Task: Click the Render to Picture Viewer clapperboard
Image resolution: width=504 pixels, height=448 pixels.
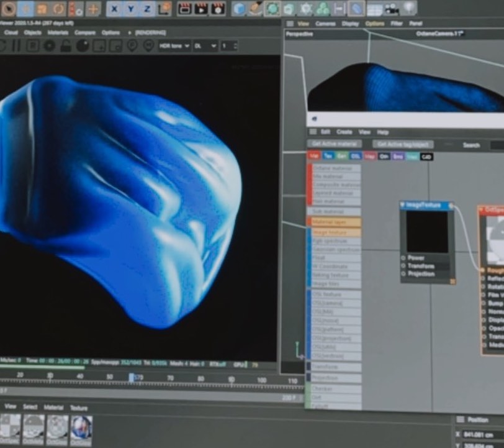Action: pos(201,9)
